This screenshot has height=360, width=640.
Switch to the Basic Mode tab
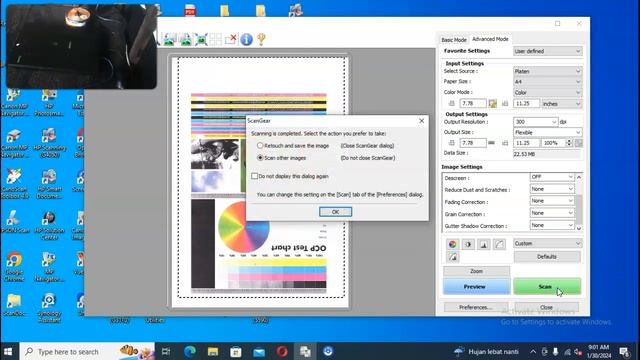454,40
